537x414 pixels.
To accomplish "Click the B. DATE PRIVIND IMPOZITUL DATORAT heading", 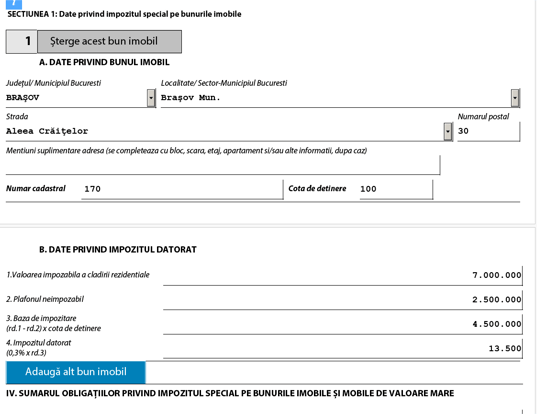I will (118, 250).
